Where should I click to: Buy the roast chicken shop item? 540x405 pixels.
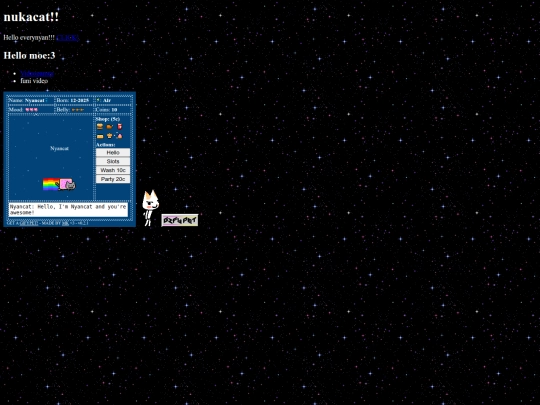click(110, 127)
